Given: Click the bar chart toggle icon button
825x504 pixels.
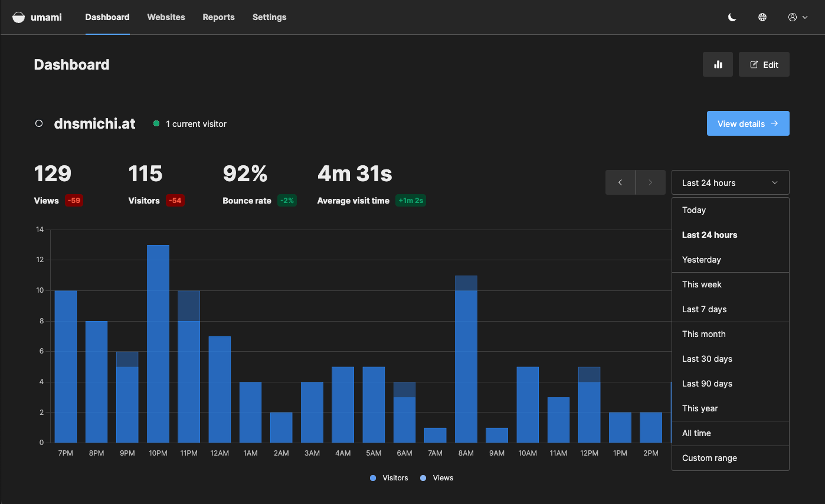Looking at the screenshot, I should tap(718, 65).
